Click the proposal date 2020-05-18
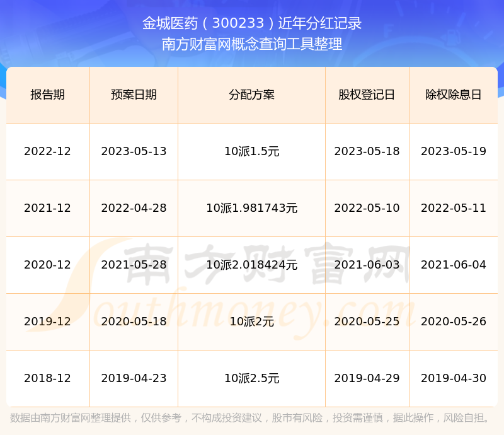 coord(134,322)
